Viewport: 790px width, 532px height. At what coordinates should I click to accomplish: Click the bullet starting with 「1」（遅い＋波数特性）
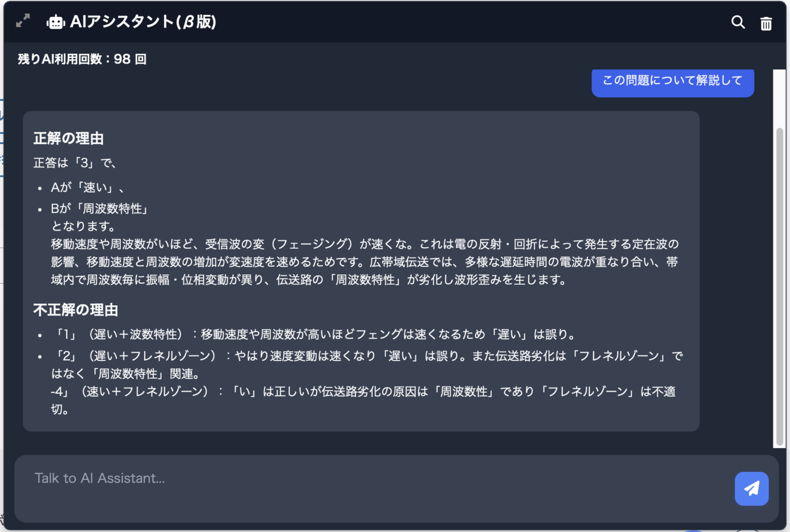pyautogui.click(x=314, y=335)
